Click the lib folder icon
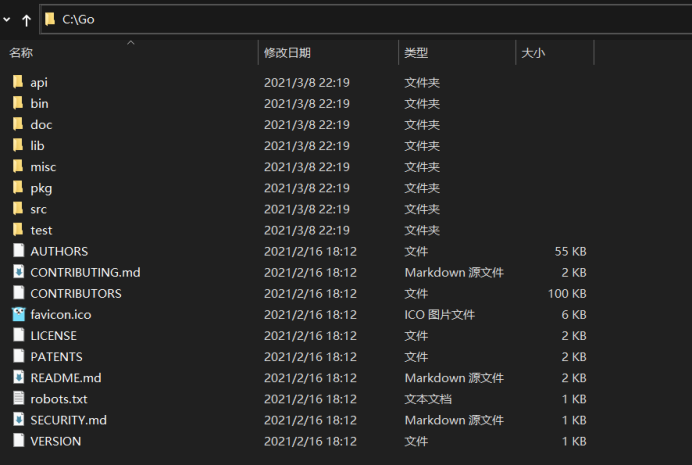The width and height of the screenshot is (692, 465). point(18,146)
